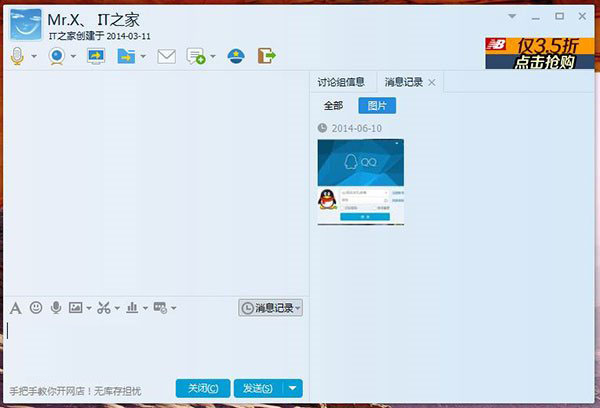Toggle the 消息记录 history button
This screenshot has width=600, height=408.
pyautogui.click(x=271, y=308)
